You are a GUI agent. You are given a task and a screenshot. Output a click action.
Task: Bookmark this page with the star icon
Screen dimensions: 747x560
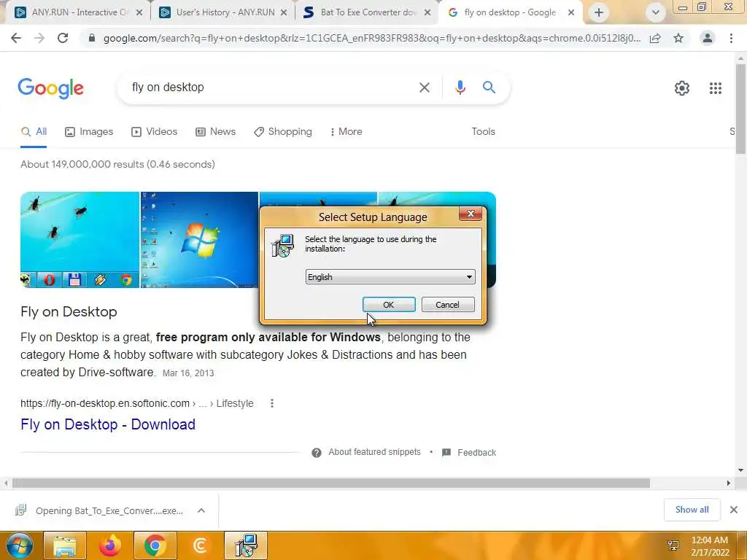tap(678, 38)
